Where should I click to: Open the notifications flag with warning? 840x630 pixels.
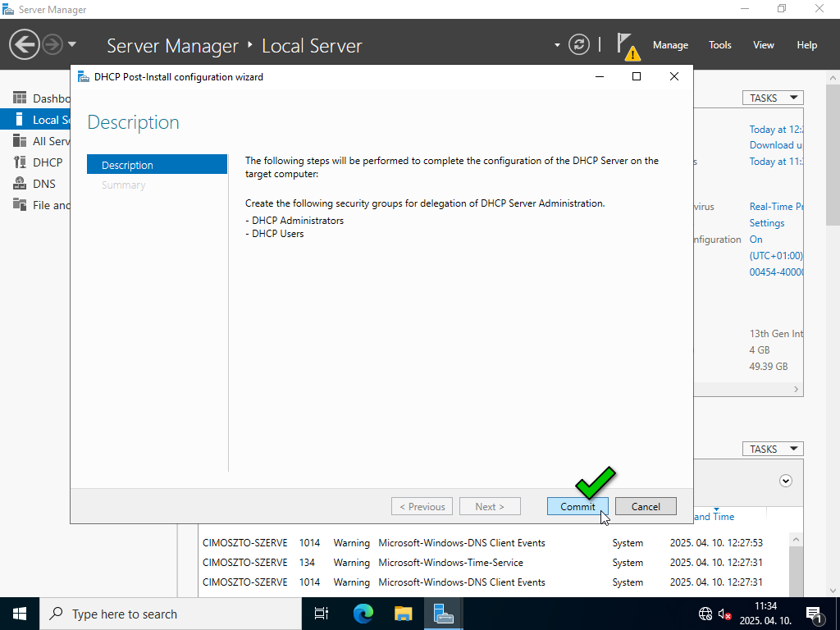pos(626,45)
